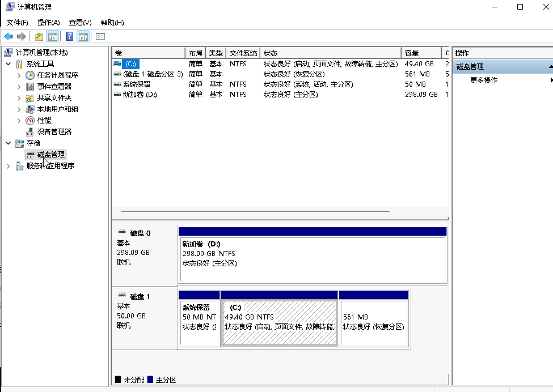Click the 298.09 GB capacity cell

421,95
